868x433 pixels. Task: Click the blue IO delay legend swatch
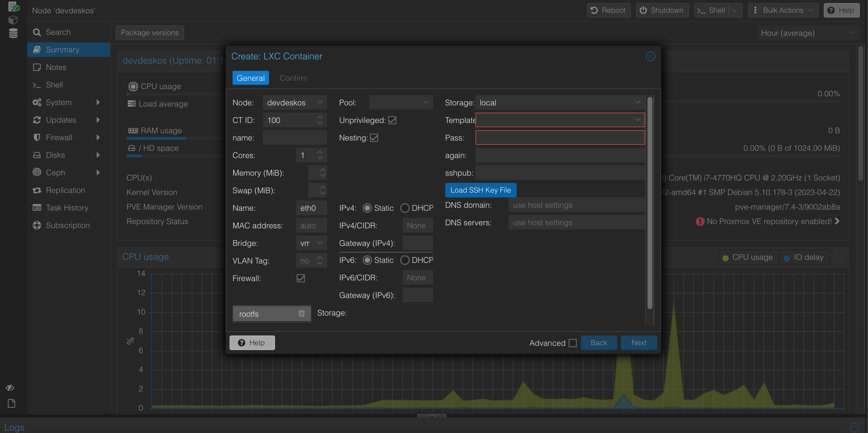[787, 258]
